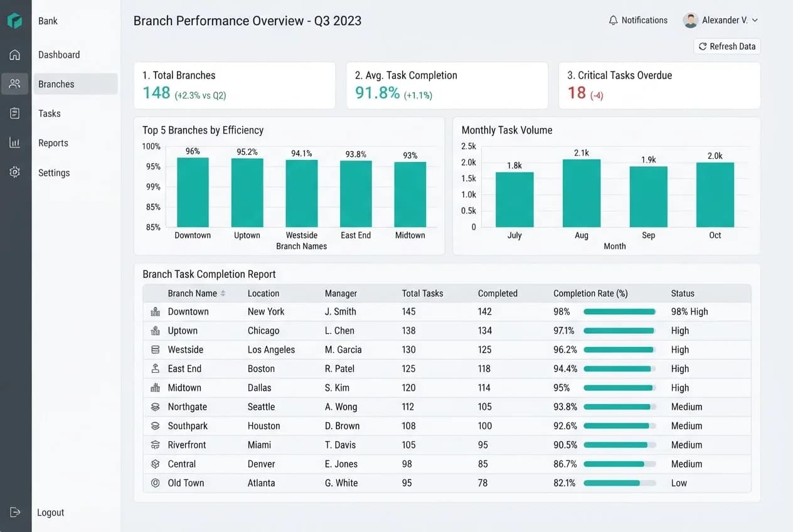Viewport: 793px width, 532px height.
Task: Click the Riverfront branch row icon
Action: (x=156, y=445)
